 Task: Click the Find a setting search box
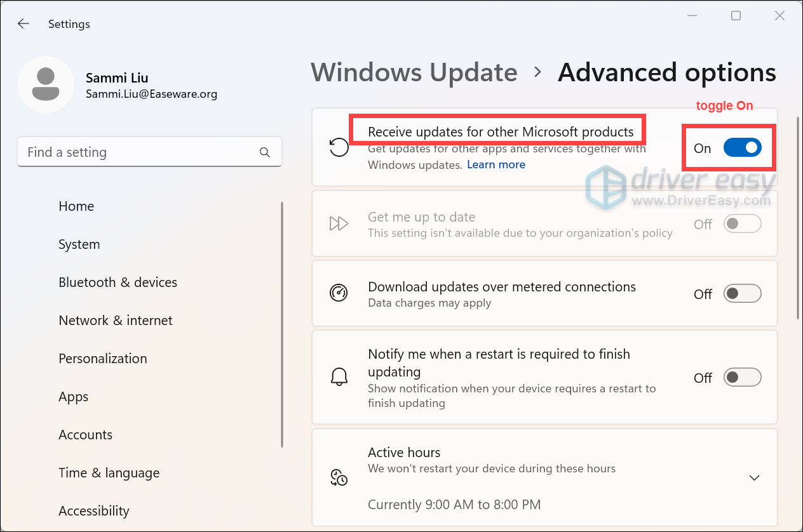149,152
